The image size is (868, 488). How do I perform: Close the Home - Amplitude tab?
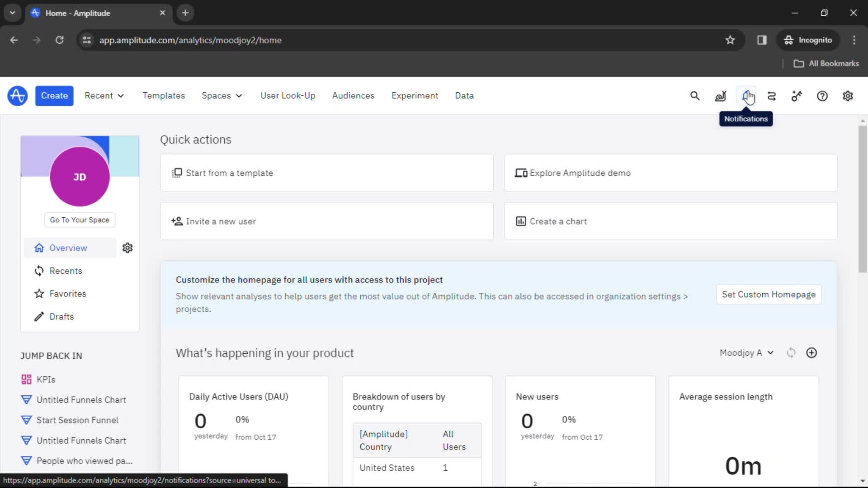[x=162, y=13]
